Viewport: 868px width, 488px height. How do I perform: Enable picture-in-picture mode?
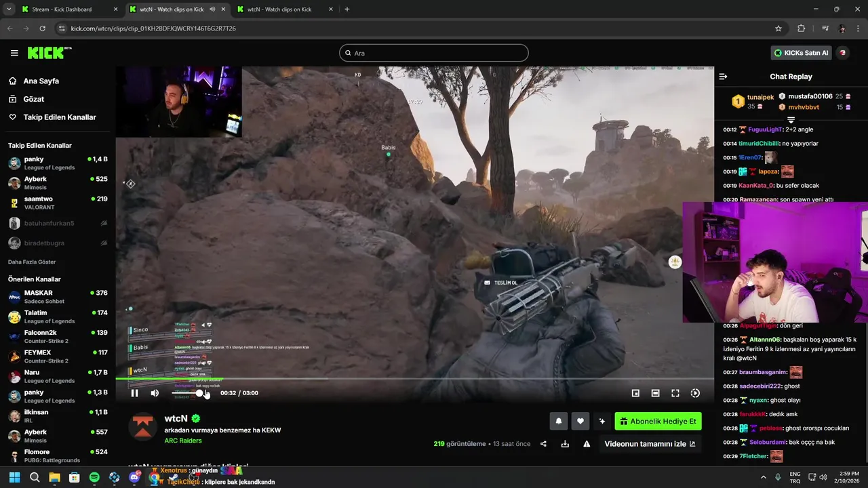[x=635, y=393]
